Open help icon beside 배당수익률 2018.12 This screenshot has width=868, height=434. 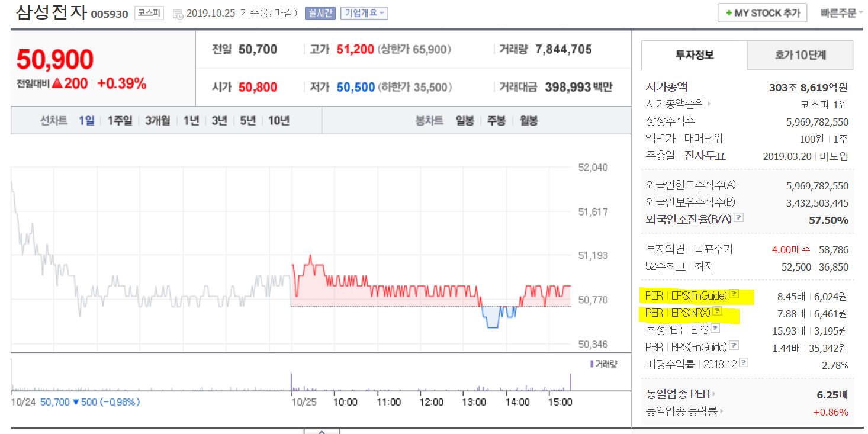[x=744, y=363]
